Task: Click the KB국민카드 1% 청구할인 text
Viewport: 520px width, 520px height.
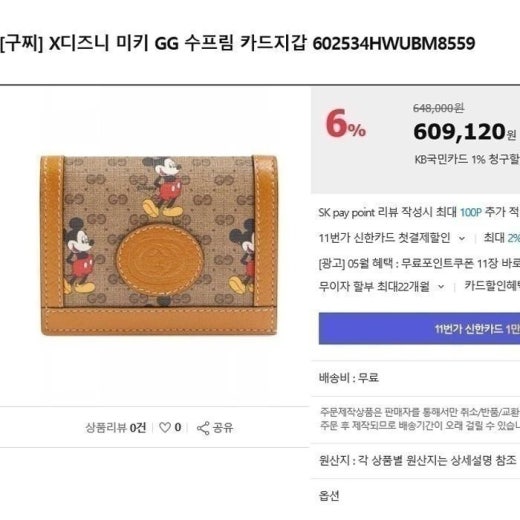Action: (467, 159)
